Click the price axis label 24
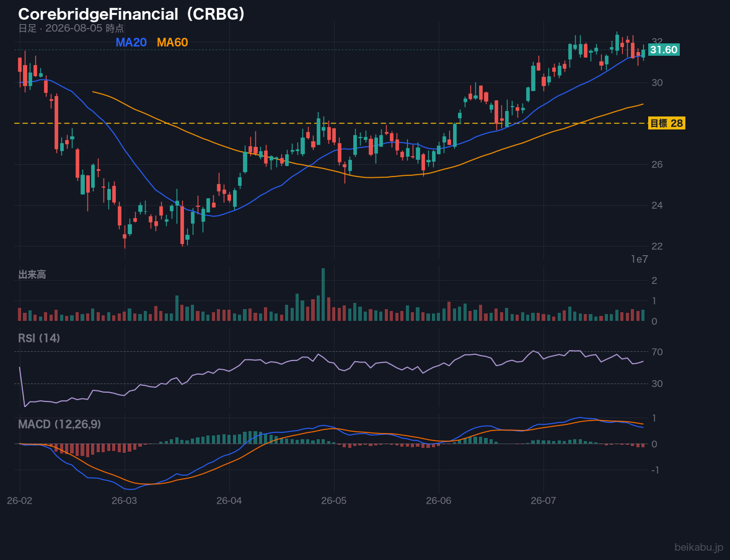 pos(657,205)
